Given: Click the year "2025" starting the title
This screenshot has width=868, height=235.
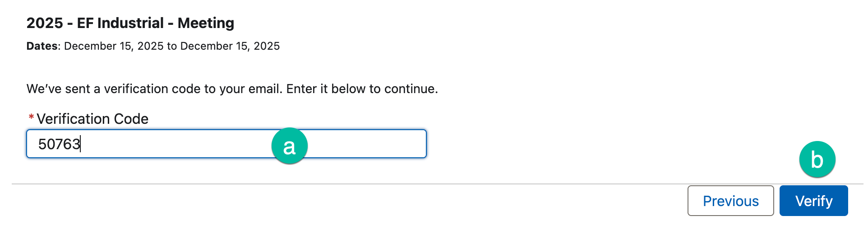Looking at the screenshot, I should pos(45,23).
